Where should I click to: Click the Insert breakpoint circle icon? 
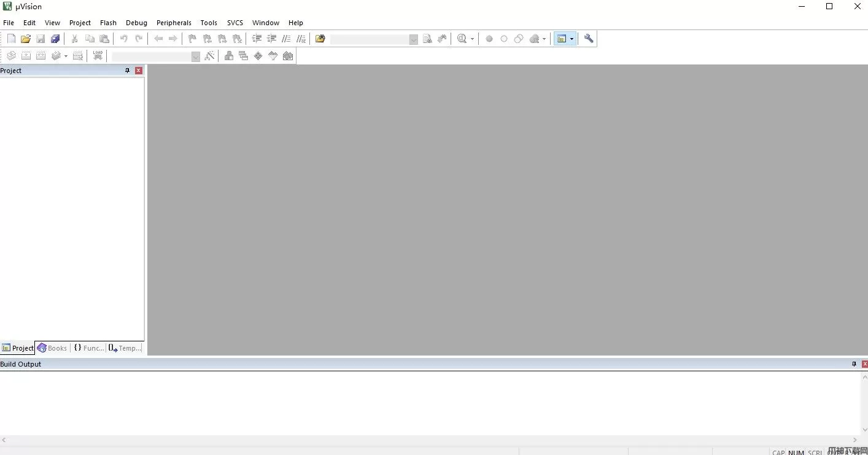(x=489, y=39)
